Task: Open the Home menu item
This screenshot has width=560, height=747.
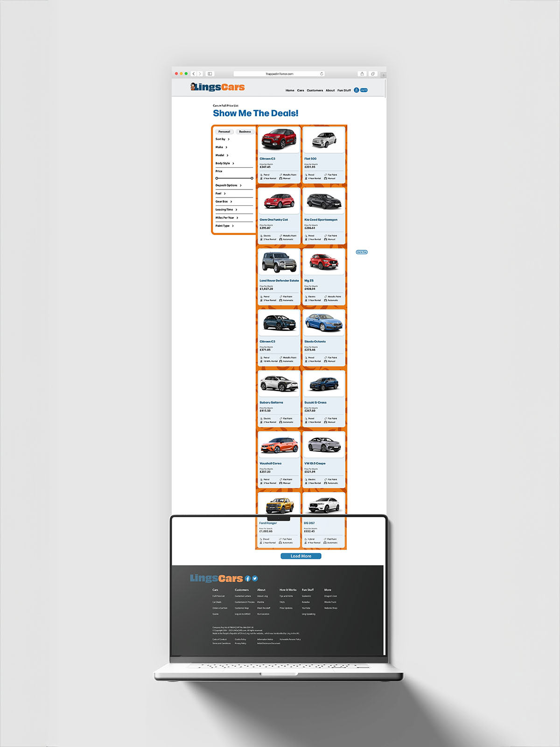Action: [x=290, y=91]
